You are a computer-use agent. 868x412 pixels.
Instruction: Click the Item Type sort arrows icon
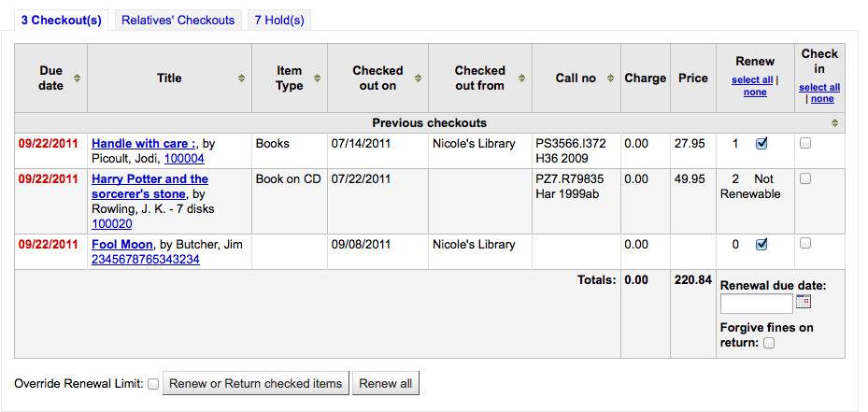[317, 78]
